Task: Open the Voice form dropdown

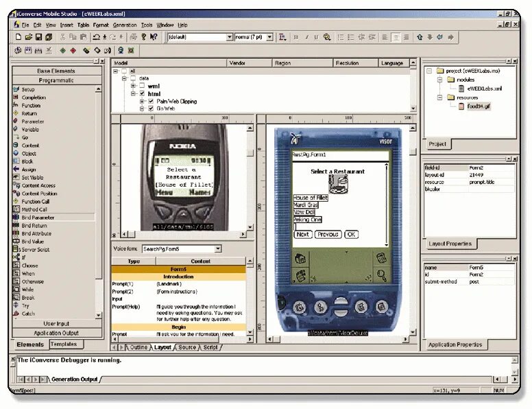Action: 218,249
